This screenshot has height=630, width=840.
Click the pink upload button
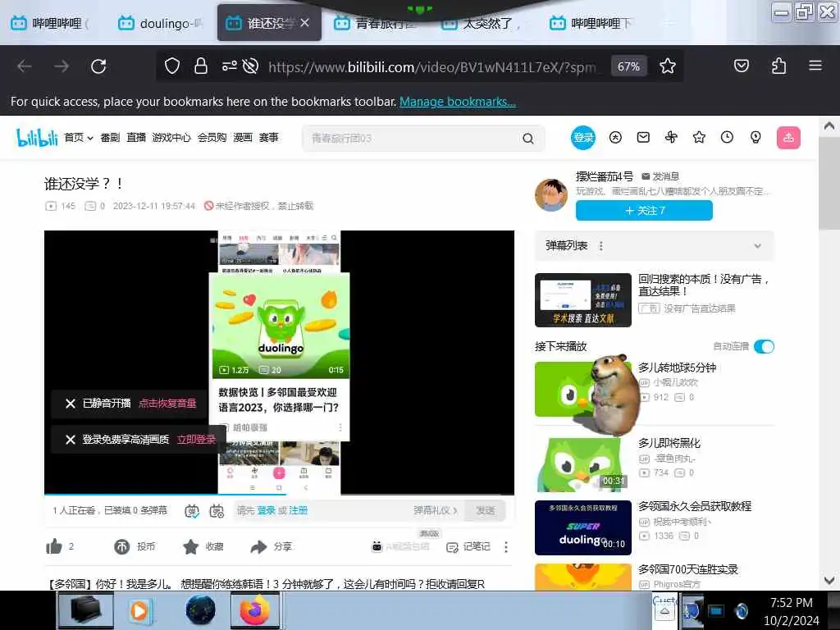tap(788, 138)
